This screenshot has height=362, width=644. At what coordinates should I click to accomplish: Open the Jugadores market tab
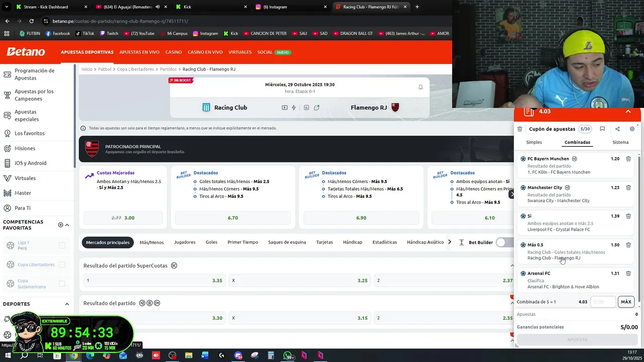pyautogui.click(x=185, y=242)
